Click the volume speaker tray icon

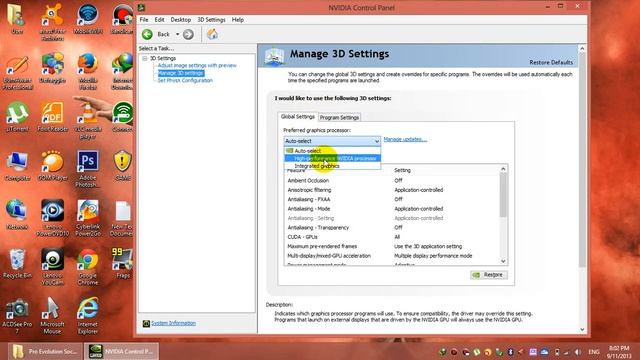578,352
